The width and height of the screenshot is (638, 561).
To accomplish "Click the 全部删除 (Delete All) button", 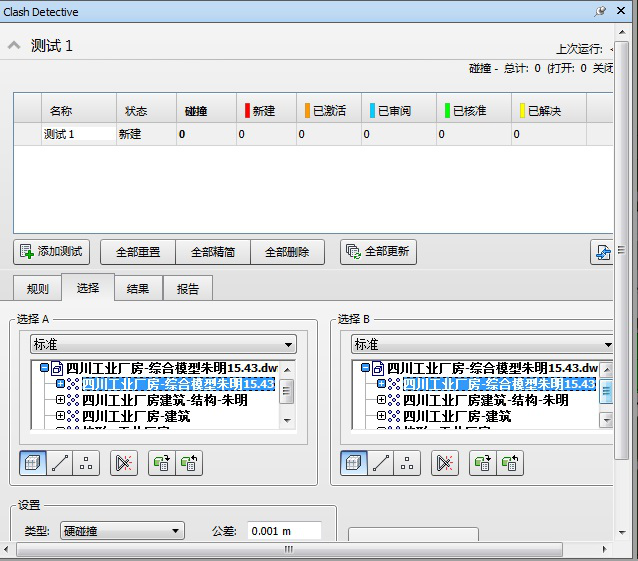I will pos(287,252).
